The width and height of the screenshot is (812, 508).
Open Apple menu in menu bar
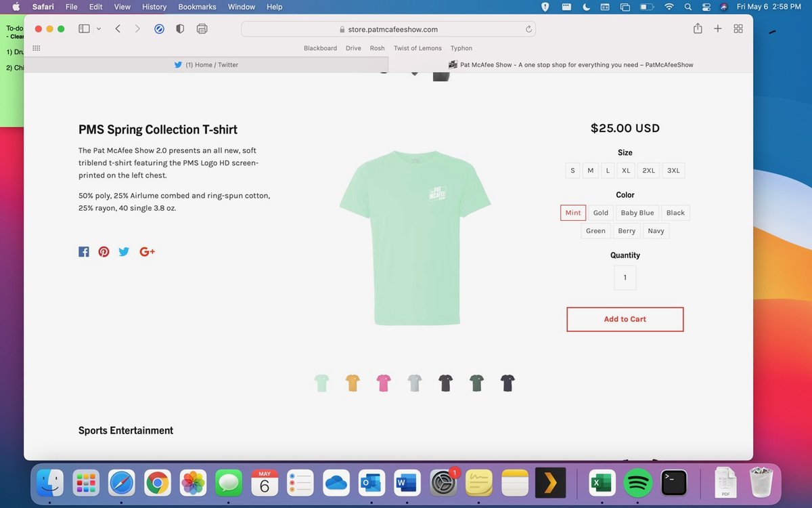16,7
